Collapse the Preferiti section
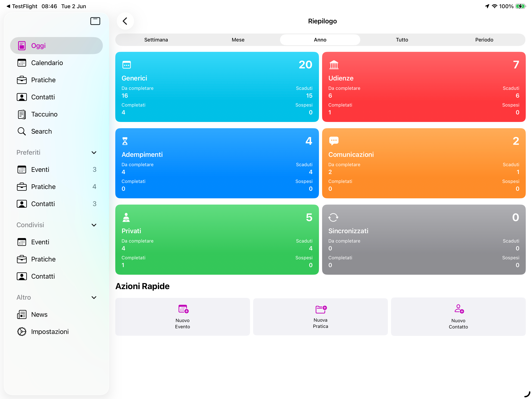 (x=94, y=153)
